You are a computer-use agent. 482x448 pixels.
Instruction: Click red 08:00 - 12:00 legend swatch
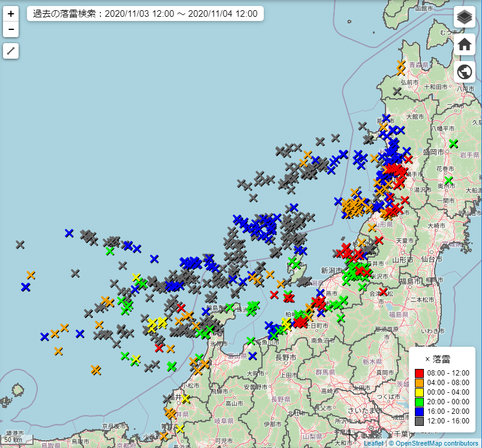click(x=419, y=373)
